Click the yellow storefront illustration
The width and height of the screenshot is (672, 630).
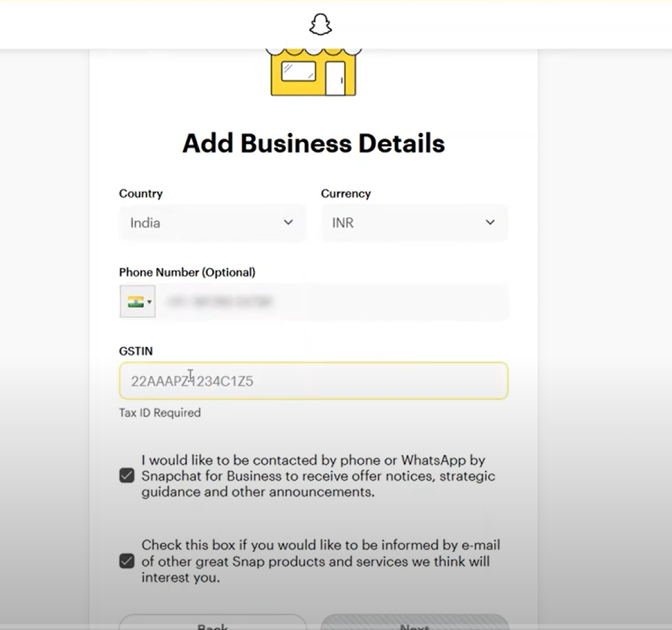(314, 72)
